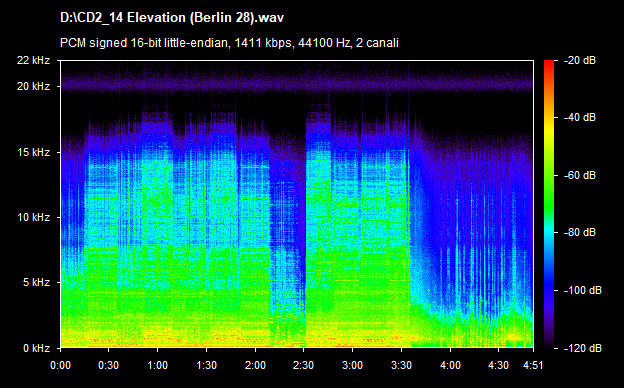Click the purple noise band near 20 kHz
This screenshot has width=624, height=388.
(297, 84)
